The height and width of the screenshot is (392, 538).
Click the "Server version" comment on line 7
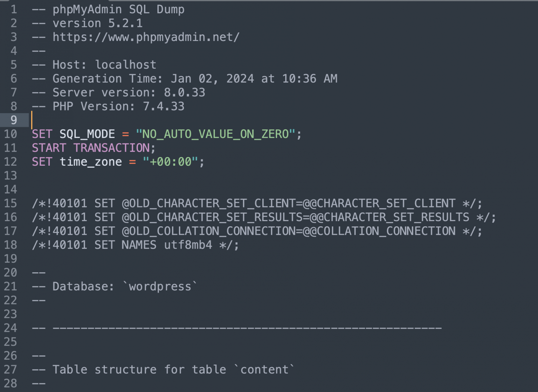tap(104, 92)
